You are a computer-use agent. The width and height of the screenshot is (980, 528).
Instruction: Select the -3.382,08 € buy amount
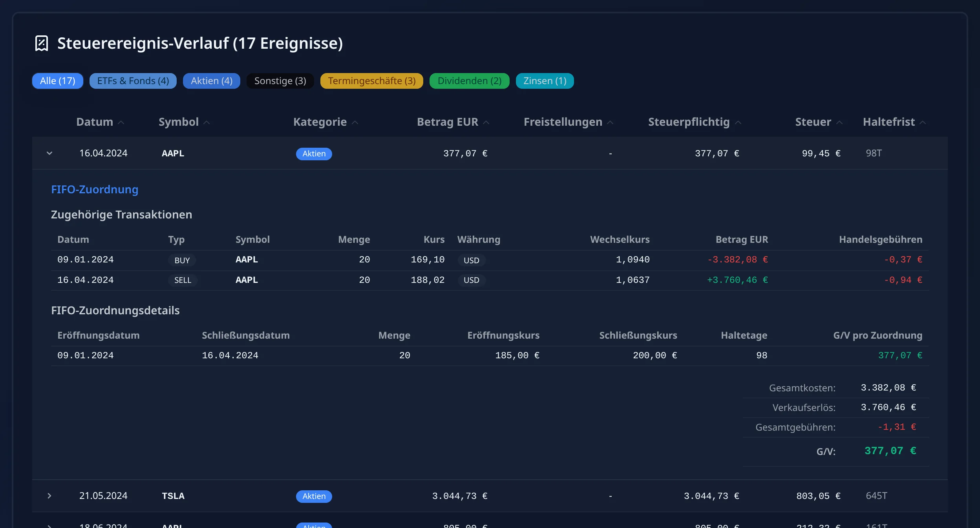pos(738,260)
